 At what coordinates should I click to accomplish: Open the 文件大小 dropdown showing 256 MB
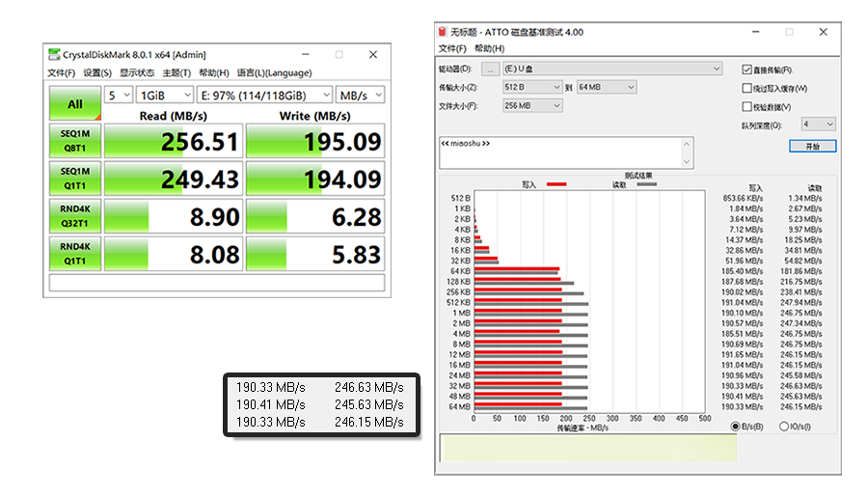tap(531, 105)
